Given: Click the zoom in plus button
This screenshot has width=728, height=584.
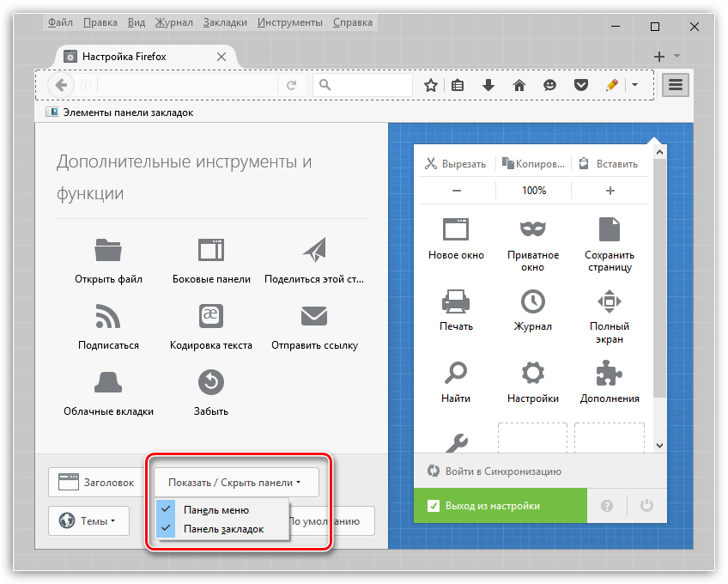Looking at the screenshot, I should (x=610, y=191).
